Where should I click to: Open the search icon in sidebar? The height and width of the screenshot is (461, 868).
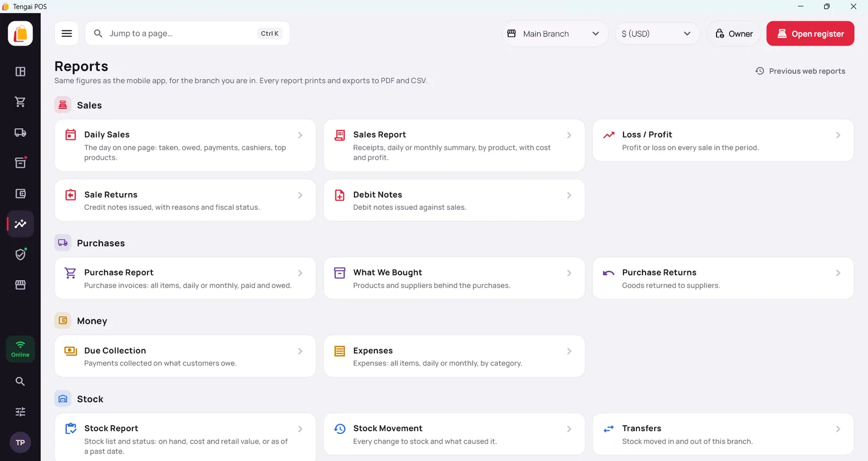point(20,381)
